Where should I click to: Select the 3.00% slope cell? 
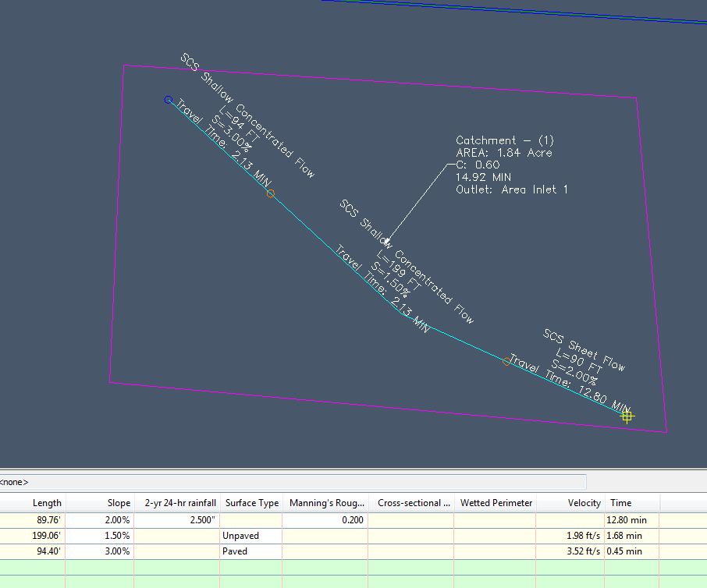click(100, 551)
